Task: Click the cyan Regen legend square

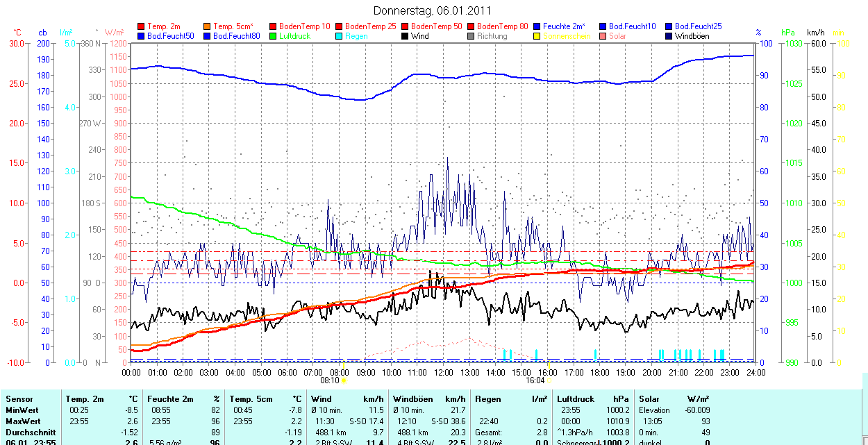Action: [x=340, y=35]
